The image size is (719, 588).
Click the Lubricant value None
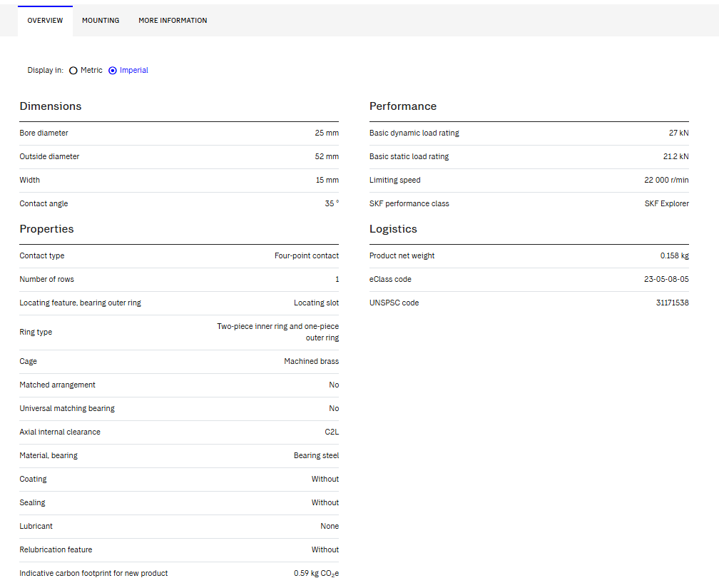tap(330, 526)
